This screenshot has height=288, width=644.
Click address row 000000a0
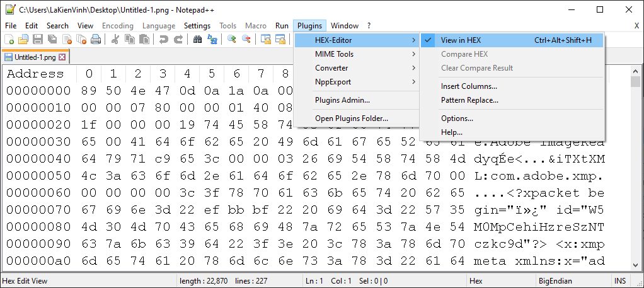coord(38,260)
